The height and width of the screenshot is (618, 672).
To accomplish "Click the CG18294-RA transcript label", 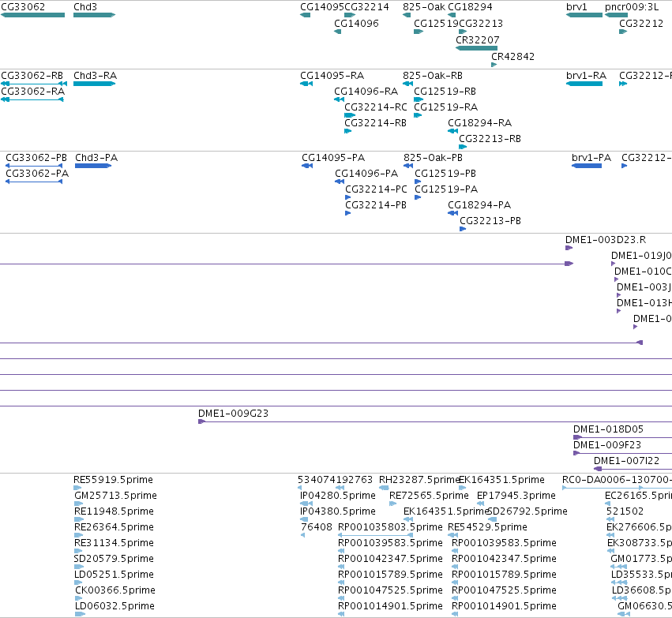I will click(x=480, y=123).
